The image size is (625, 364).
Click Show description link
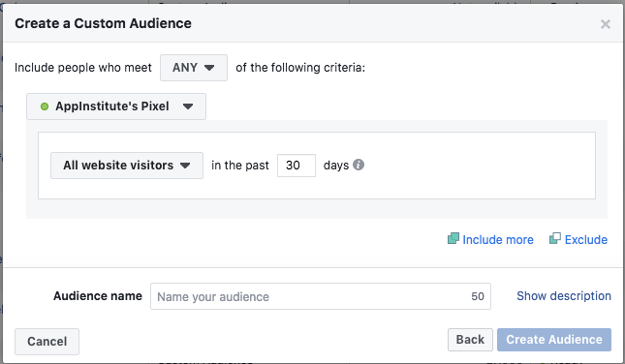pyautogui.click(x=564, y=296)
